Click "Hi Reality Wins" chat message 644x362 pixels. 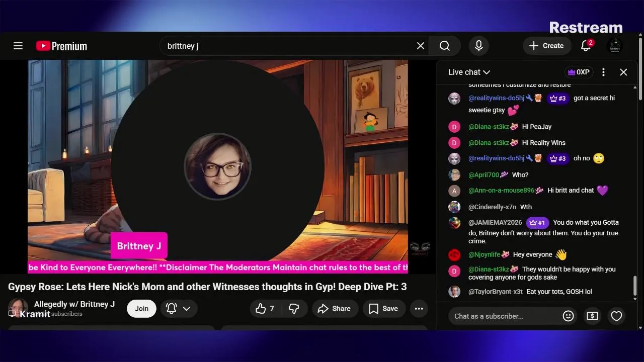coord(544,143)
